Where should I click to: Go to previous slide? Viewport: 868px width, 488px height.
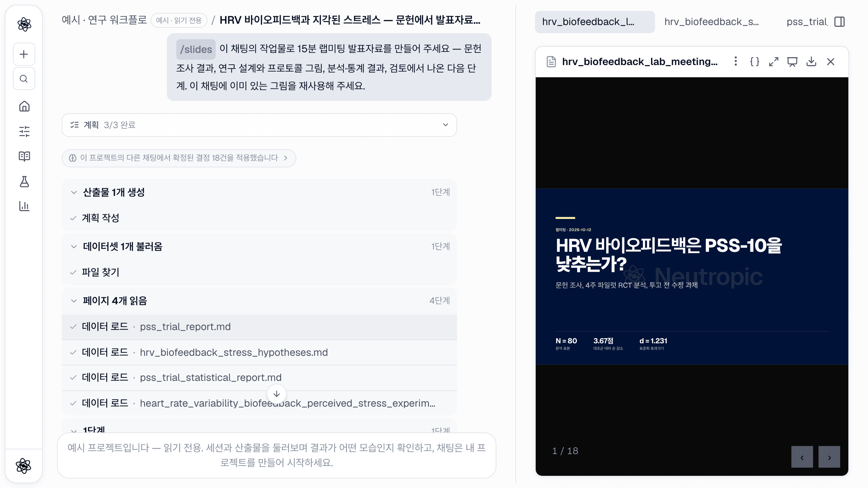[802, 457]
